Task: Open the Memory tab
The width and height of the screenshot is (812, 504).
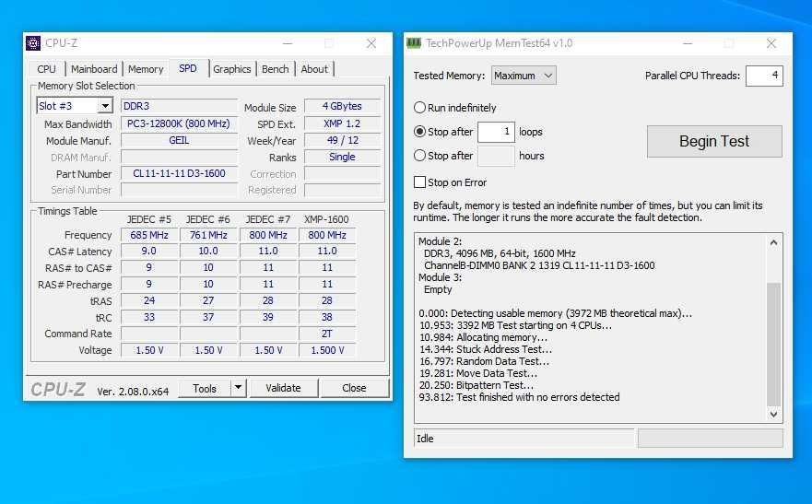Action: click(x=146, y=69)
